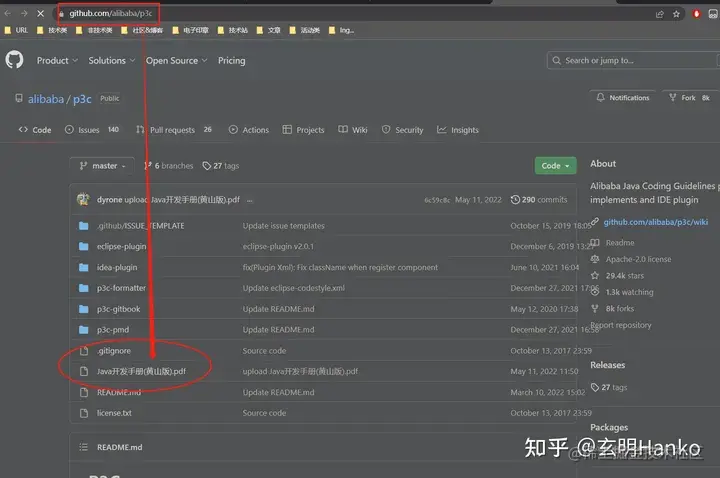Bookmark this page with the star icon
Image resolution: width=720 pixels, height=478 pixels.
tap(676, 14)
